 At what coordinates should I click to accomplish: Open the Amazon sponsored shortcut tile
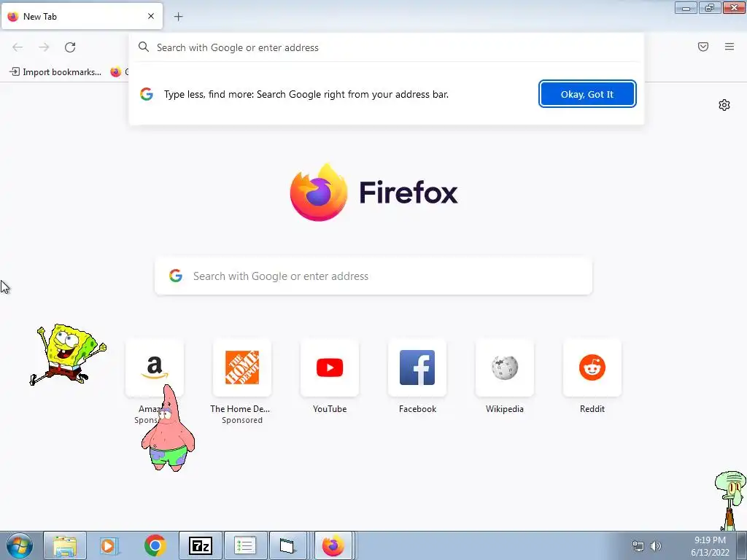coord(155,367)
